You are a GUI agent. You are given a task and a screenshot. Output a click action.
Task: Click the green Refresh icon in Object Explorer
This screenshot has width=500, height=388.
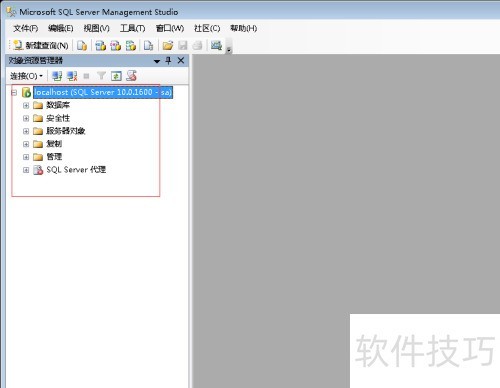[x=116, y=76]
